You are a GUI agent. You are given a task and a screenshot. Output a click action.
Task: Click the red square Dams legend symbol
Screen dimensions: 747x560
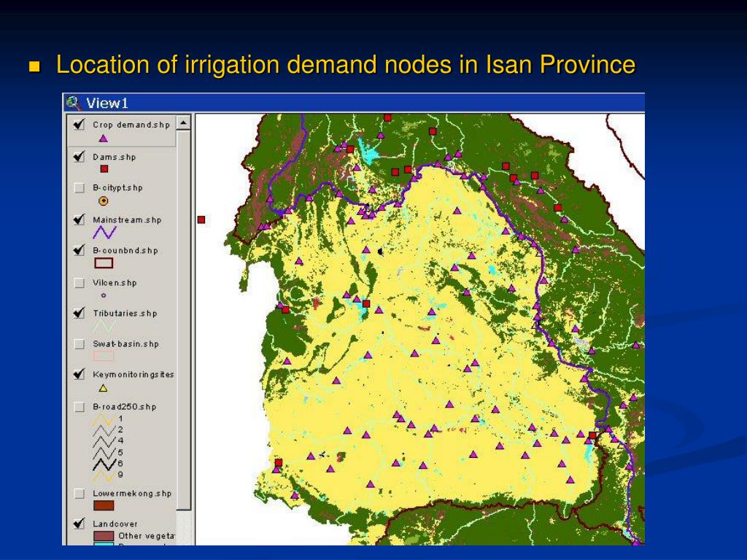104,168
